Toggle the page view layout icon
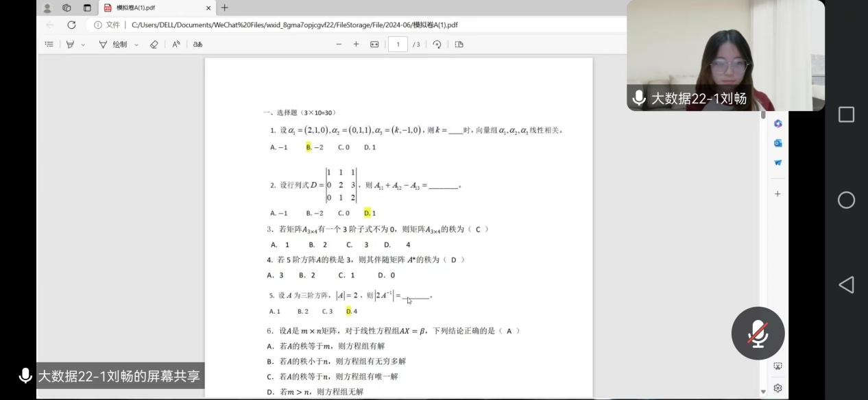 click(x=459, y=45)
